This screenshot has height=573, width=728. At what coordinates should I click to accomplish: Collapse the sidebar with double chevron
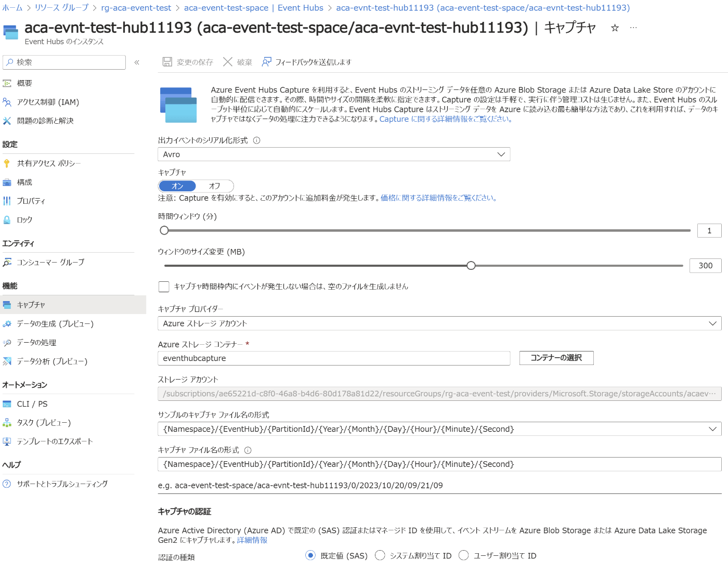[x=137, y=62]
